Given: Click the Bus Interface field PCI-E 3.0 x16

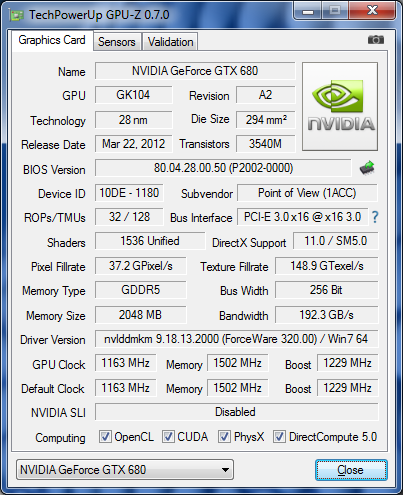Looking at the screenshot, I should tap(302, 217).
